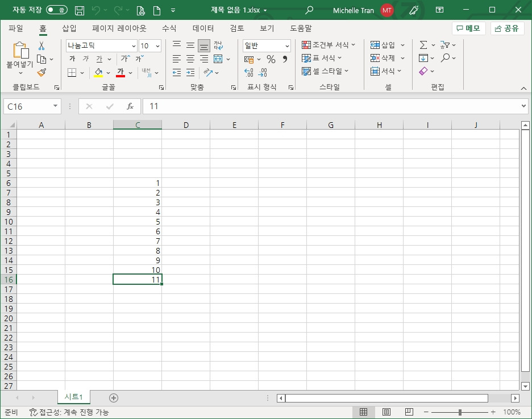Click the 메모 button
The width and height of the screenshot is (532, 419).
click(x=468, y=28)
